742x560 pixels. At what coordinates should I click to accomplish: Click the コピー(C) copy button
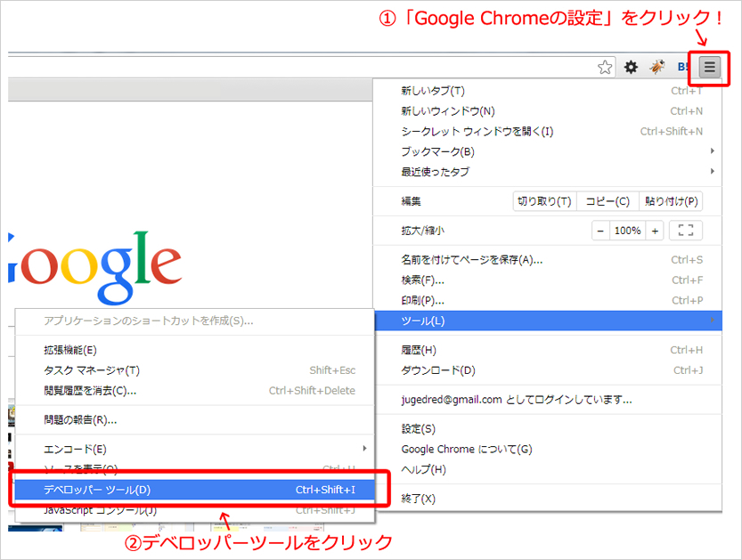[607, 201]
